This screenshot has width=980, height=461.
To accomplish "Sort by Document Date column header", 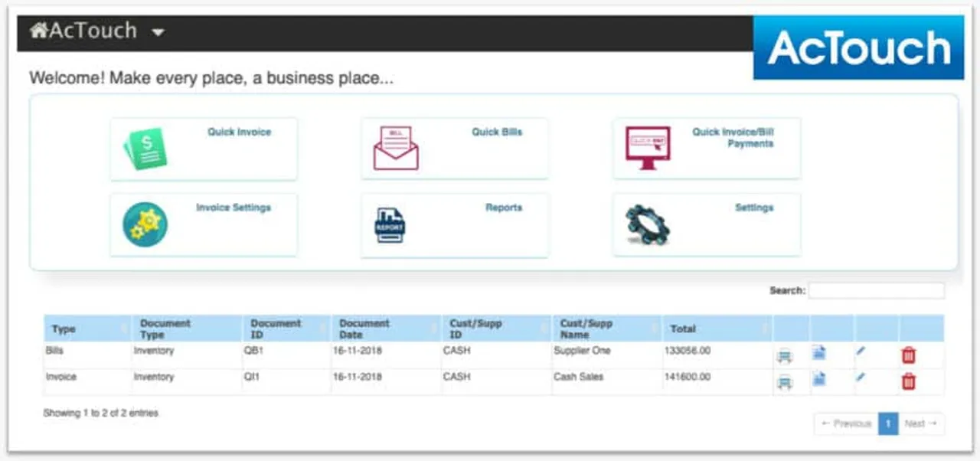I will (387, 329).
